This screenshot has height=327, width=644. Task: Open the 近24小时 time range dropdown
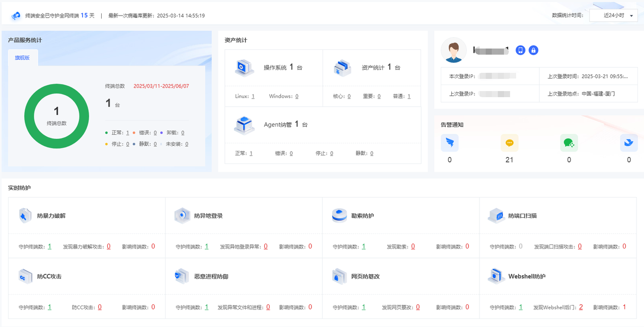click(613, 15)
